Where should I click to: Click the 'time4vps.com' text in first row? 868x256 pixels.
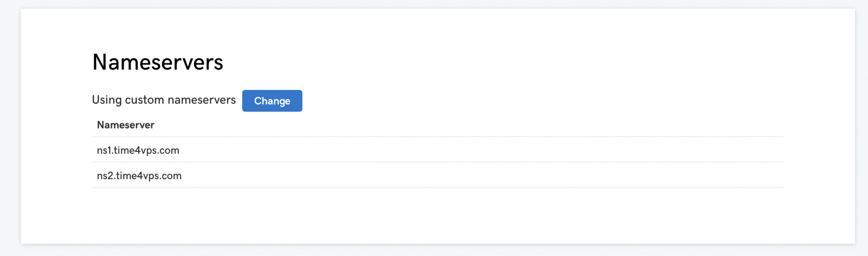click(x=146, y=150)
